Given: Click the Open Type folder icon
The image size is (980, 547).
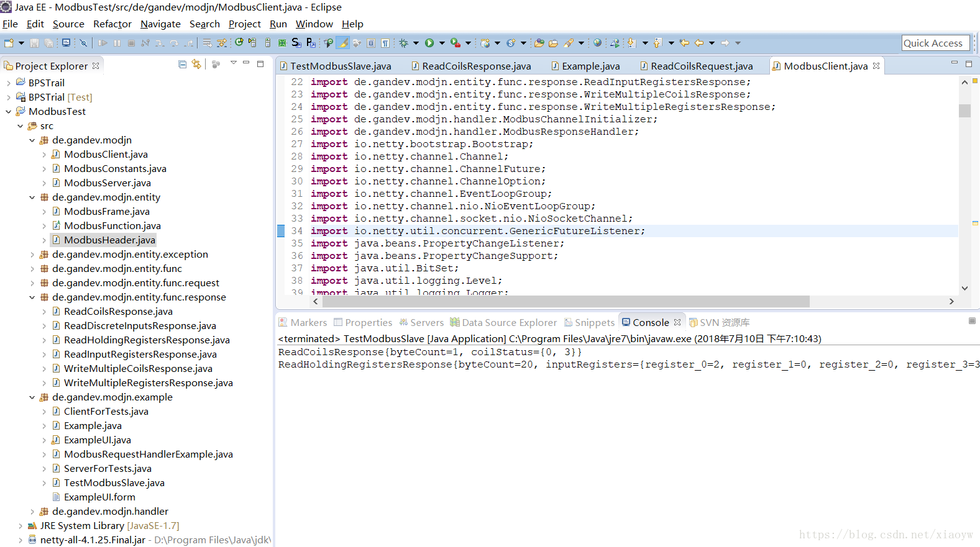Looking at the screenshot, I should pos(539,43).
